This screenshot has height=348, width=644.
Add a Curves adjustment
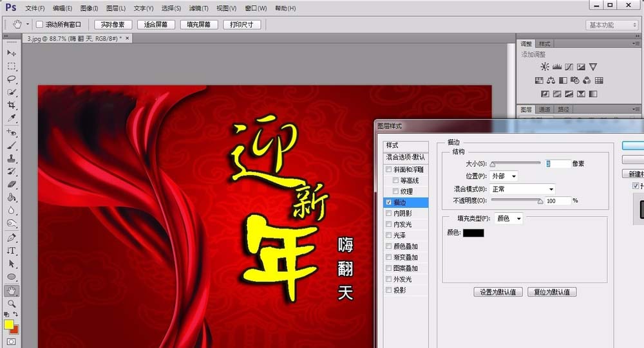click(569, 66)
